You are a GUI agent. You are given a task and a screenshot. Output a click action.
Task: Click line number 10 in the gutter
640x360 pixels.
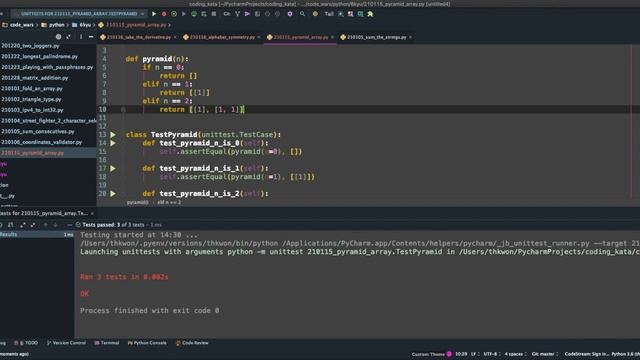(102, 109)
